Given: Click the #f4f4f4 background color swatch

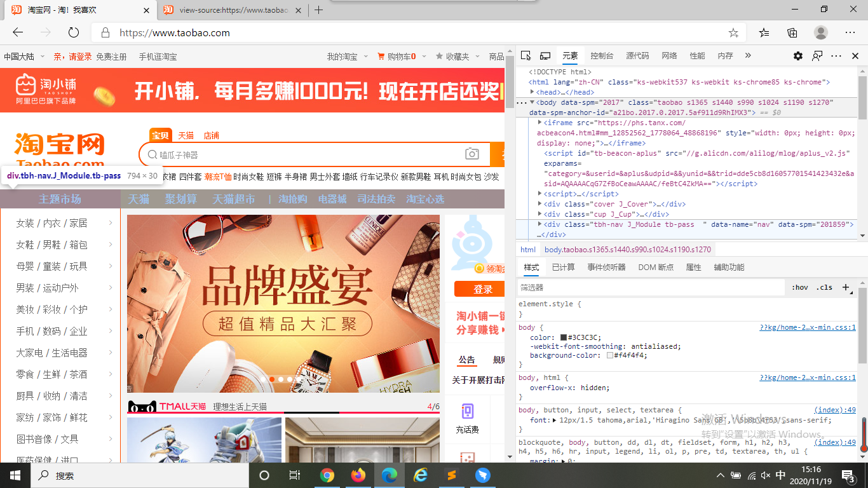Looking at the screenshot, I should (x=610, y=355).
